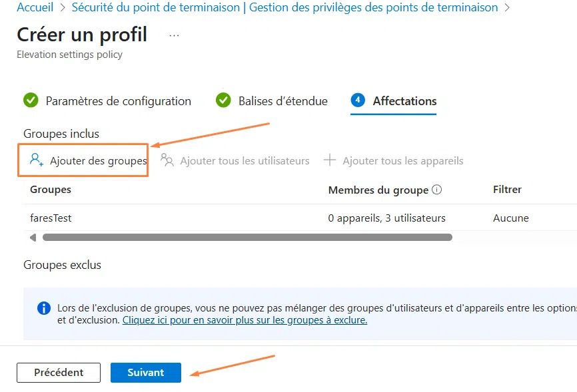Image resolution: width=577 pixels, height=392 pixels.
Task: Click the numbered badge on the Affectations tab
Action: tap(358, 100)
